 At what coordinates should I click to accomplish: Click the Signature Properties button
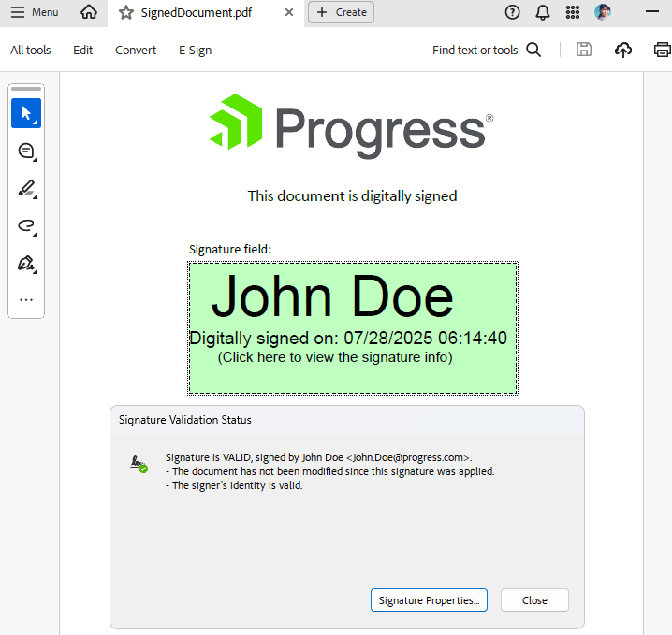coord(429,599)
